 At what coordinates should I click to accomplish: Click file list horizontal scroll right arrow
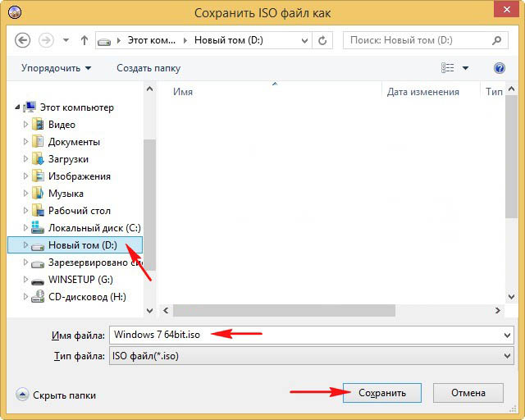point(498,310)
